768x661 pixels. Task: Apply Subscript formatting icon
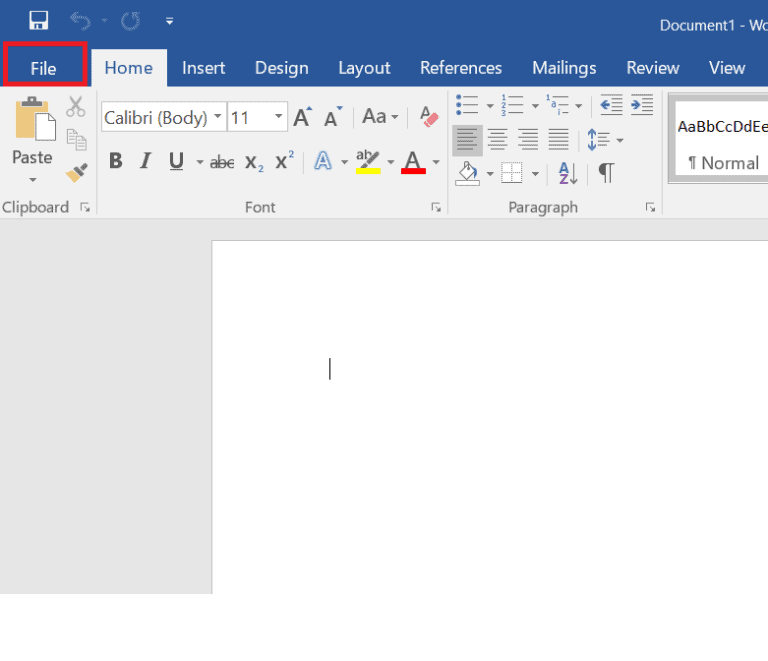(x=255, y=162)
